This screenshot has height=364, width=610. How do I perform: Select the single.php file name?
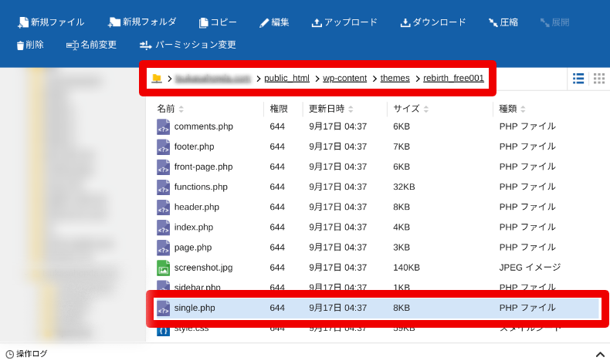pos(195,308)
